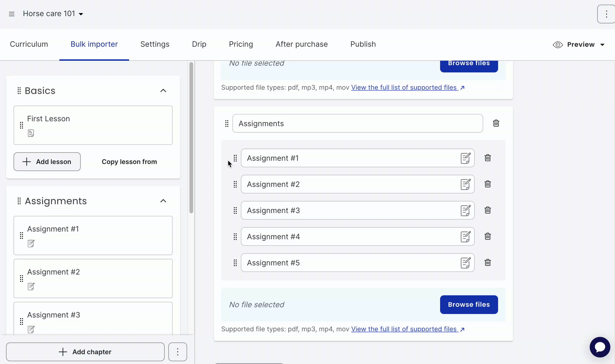Image resolution: width=615 pixels, height=364 pixels.
Task: Click importer Assignment #3 drag handle
Action: pos(235,211)
